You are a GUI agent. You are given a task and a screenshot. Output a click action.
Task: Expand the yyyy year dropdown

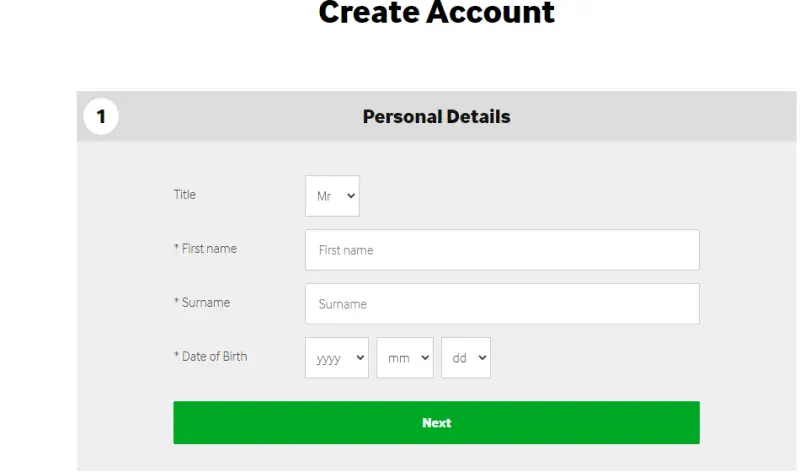click(336, 358)
